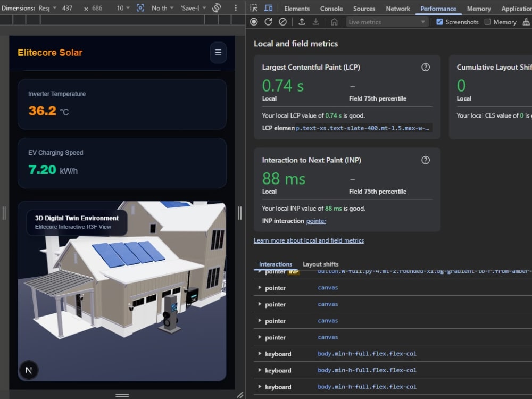The image size is (532, 399).
Task: Click the 3D Digital Twin Environment label
Action: coord(77,218)
